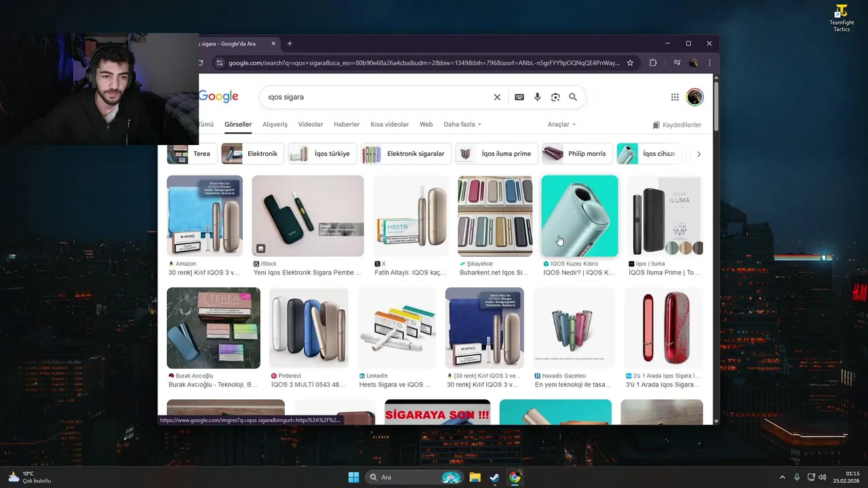The image size is (868, 488).
Task: Open the Fatih Altaylı IQOS image
Action: coord(411,216)
